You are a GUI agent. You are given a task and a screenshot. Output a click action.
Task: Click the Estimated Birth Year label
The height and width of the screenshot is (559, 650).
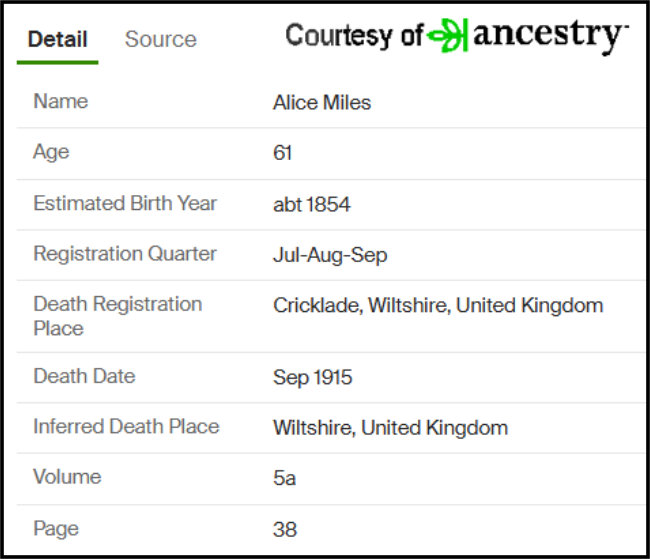pos(125,203)
